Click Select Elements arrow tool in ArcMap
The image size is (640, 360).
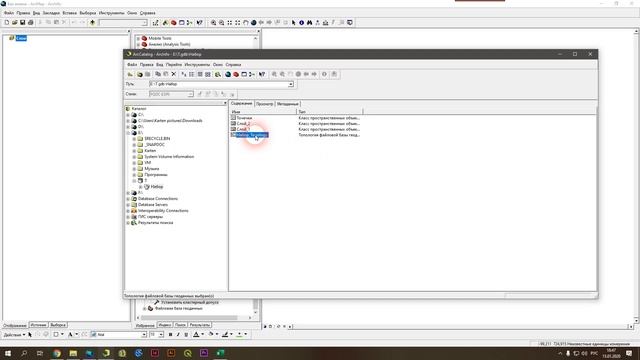click(x=293, y=23)
